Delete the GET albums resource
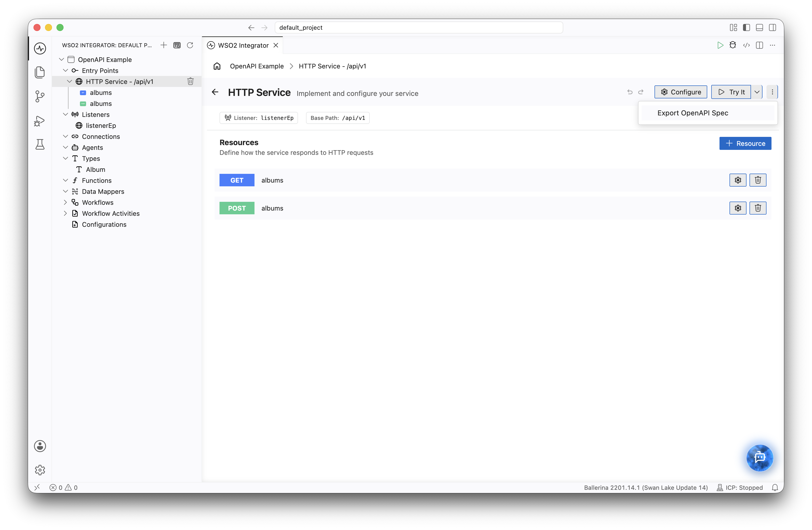 coord(758,180)
